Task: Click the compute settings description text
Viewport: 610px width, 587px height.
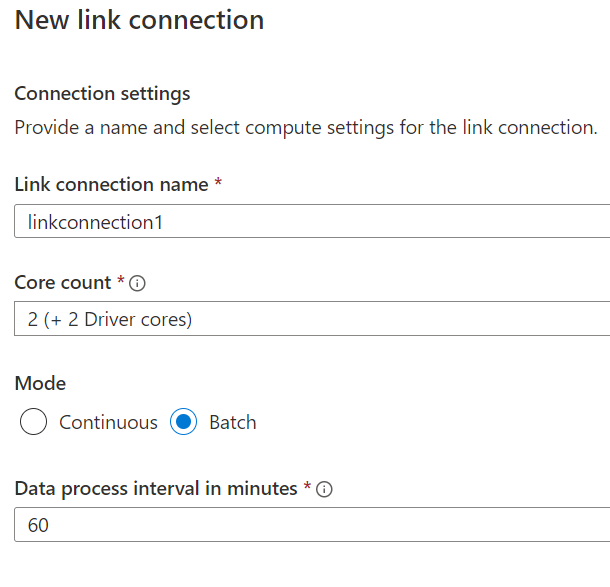Action: coord(306,128)
